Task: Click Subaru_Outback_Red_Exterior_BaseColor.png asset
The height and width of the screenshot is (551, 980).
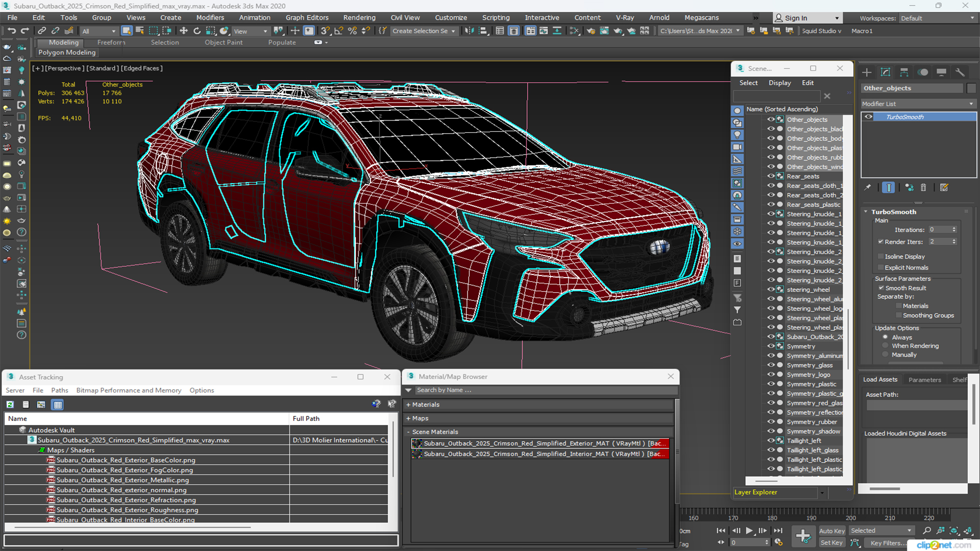Action: click(125, 460)
